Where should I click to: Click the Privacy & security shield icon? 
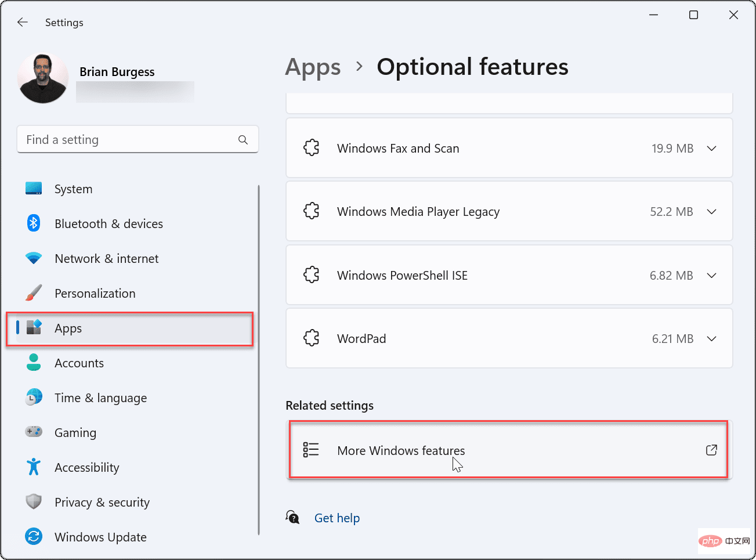(34, 502)
